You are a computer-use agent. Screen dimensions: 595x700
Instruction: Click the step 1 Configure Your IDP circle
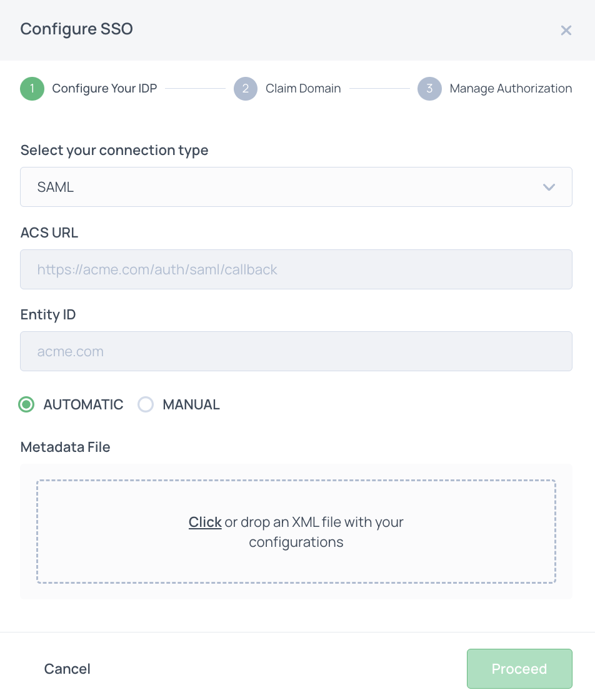pyautogui.click(x=32, y=89)
